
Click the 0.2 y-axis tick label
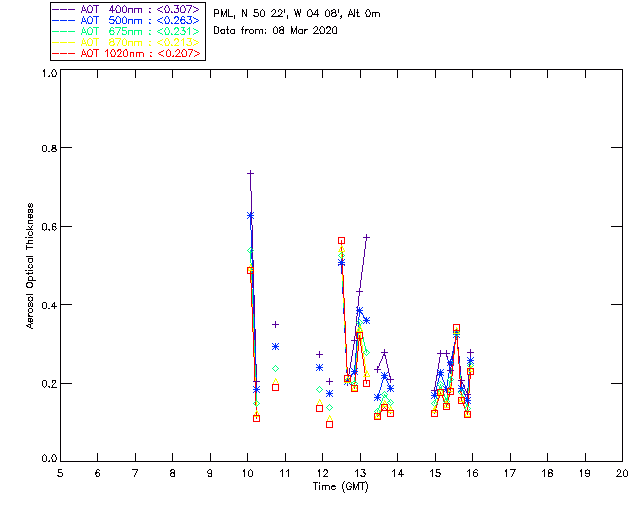(x=49, y=383)
